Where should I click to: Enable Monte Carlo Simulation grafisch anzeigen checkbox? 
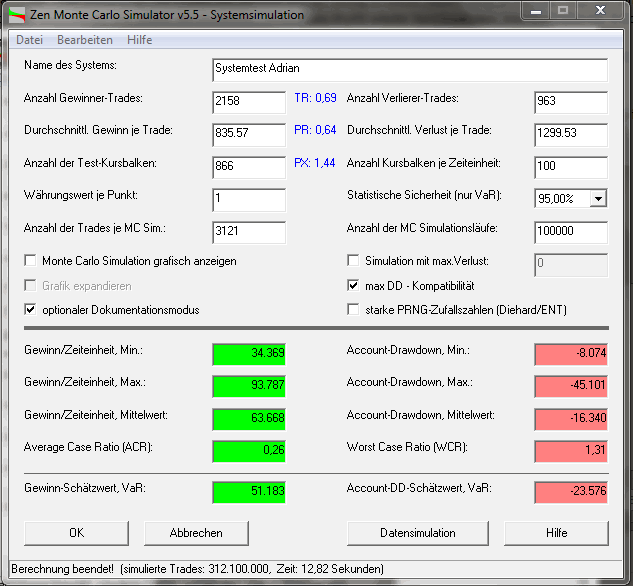coord(30,261)
